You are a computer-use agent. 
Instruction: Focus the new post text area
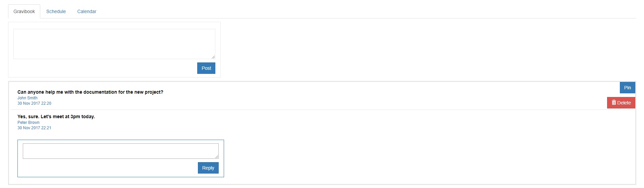[114, 44]
